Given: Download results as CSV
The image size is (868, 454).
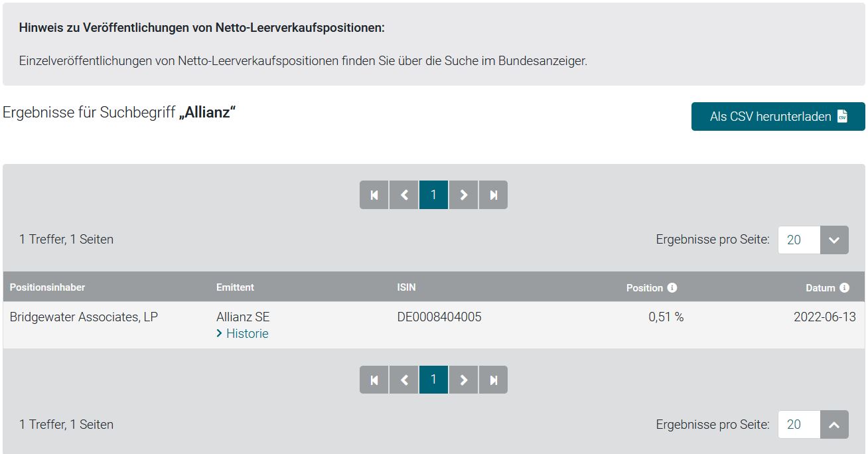Looking at the screenshot, I should point(778,117).
